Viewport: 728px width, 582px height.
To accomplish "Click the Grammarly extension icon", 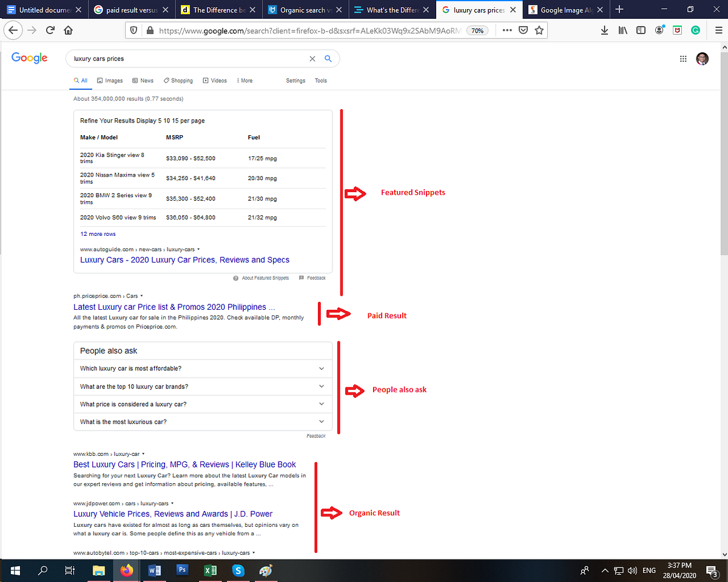I will tap(695, 29).
